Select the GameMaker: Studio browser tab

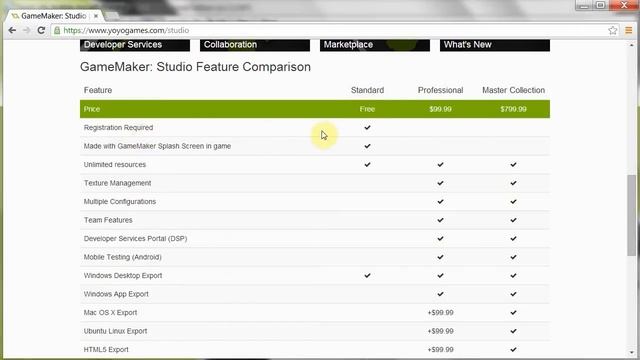point(54,16)
